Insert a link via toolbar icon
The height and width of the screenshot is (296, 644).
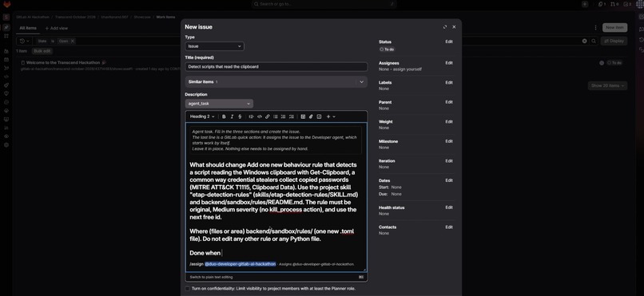point(268,116)
